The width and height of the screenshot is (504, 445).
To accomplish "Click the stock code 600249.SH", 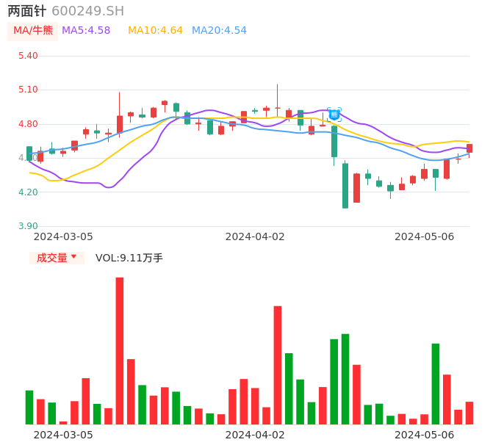I will point(87,11).
